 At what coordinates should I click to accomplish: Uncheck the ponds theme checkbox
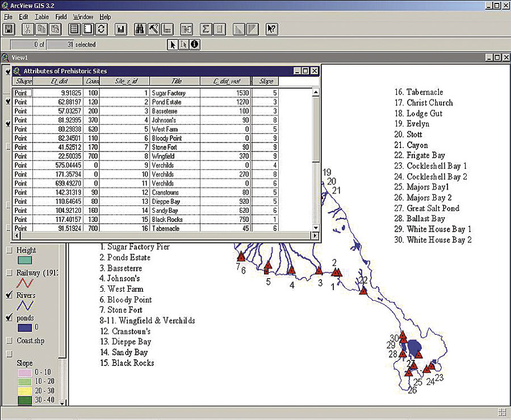click(x=10, y=317)
